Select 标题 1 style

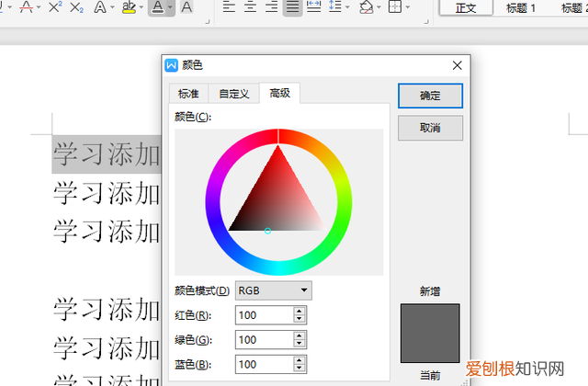click(521, 7)
